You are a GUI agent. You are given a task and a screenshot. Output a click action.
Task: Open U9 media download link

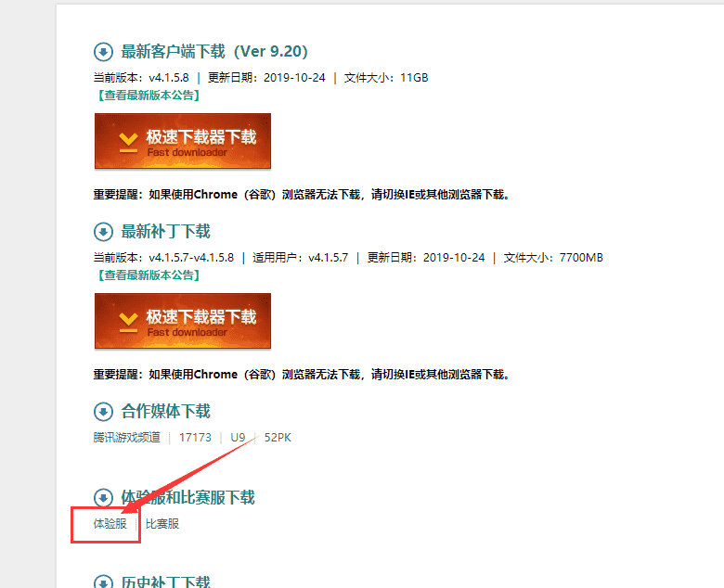[238, 437]
